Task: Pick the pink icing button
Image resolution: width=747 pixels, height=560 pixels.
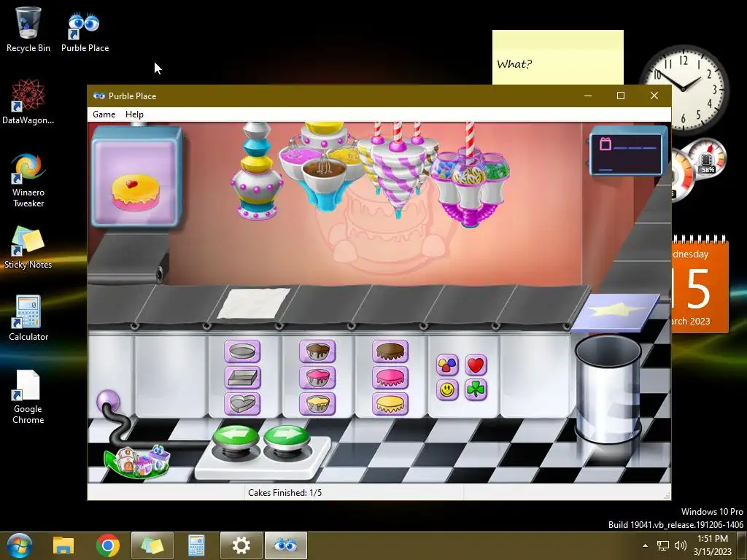Action: [x=390, y=378]
